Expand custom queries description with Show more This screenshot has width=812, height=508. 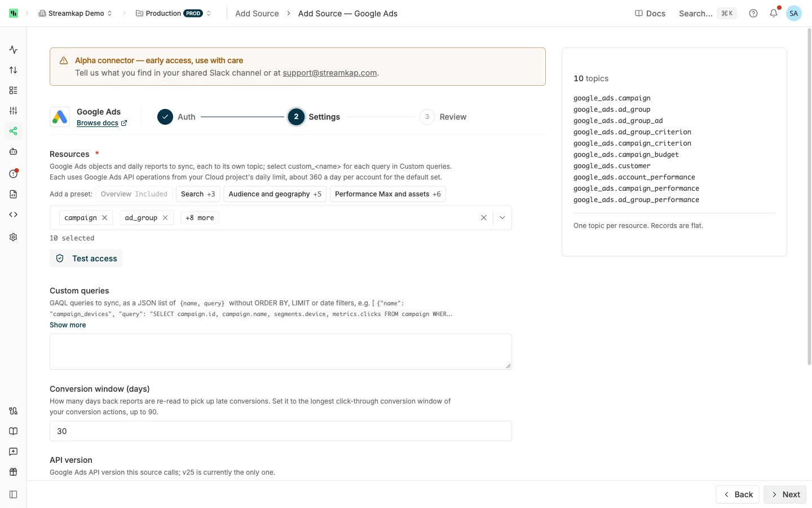(68, 325)
